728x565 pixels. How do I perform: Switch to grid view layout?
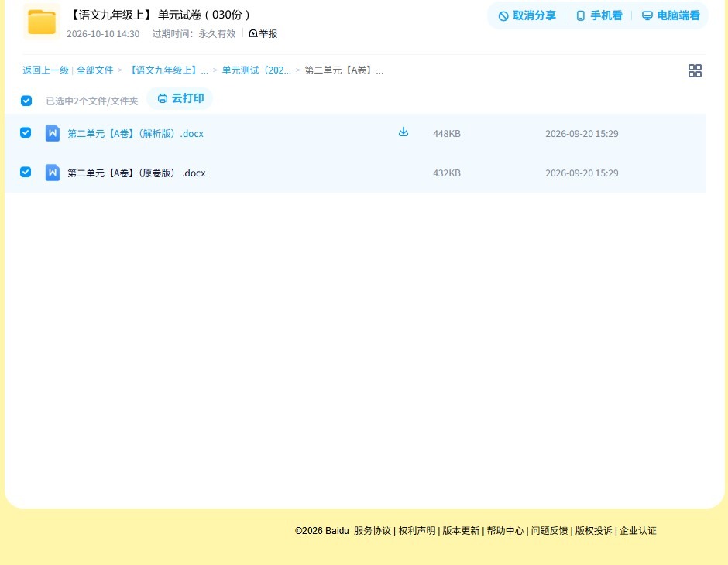pyautogui.click(x=695, y=70)
